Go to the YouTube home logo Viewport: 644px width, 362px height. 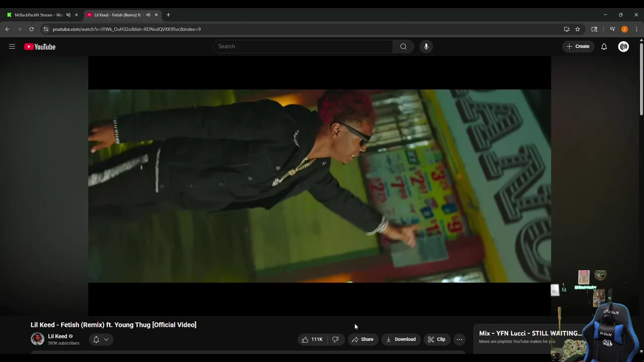point(40,47)
